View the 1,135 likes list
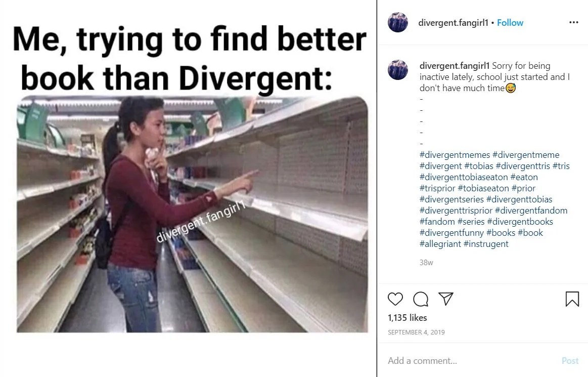 coord(407,318)
